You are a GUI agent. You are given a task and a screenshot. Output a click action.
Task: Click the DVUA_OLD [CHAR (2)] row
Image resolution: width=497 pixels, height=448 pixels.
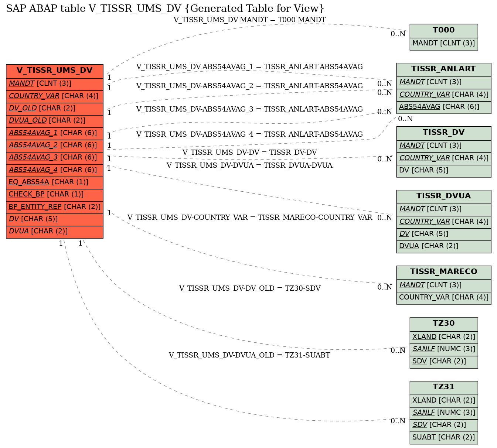pos(55,121)
